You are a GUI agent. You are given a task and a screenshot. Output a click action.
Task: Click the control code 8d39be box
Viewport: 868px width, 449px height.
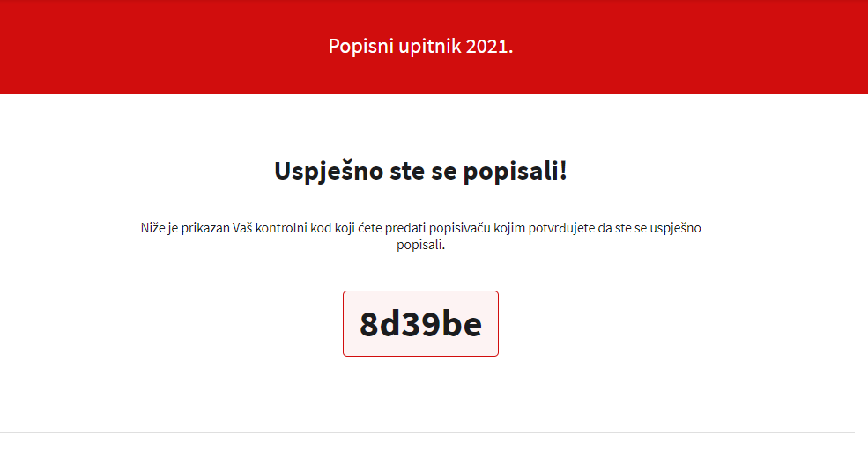click(x=420, y=323)
